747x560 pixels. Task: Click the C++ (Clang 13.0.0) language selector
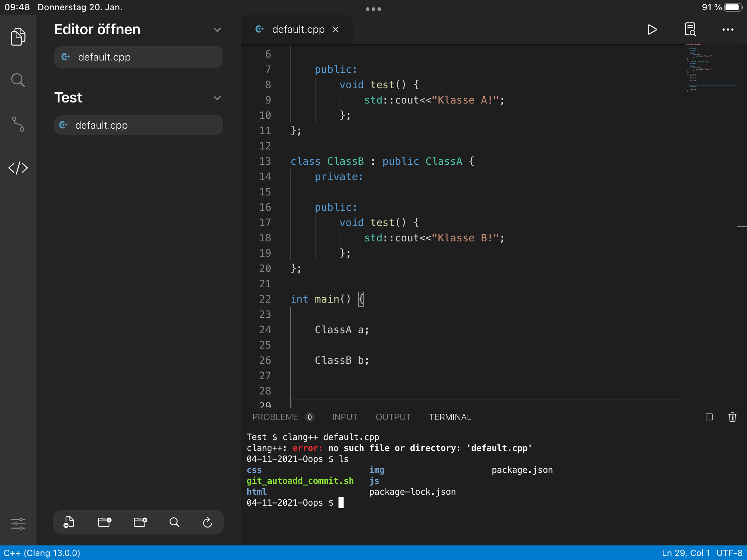(42, 553)
